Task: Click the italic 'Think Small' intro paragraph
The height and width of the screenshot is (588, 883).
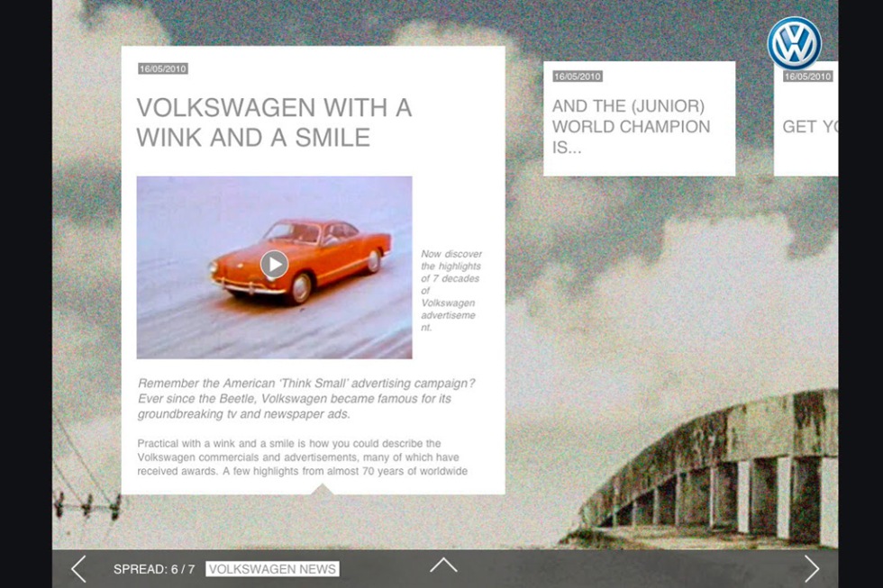Action: [x=306, y=398]
